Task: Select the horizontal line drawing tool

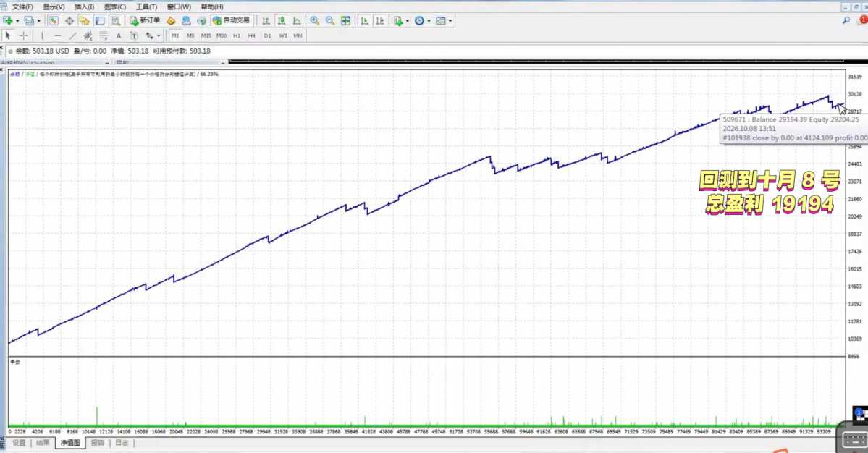Action: click(x=57, y=35)
